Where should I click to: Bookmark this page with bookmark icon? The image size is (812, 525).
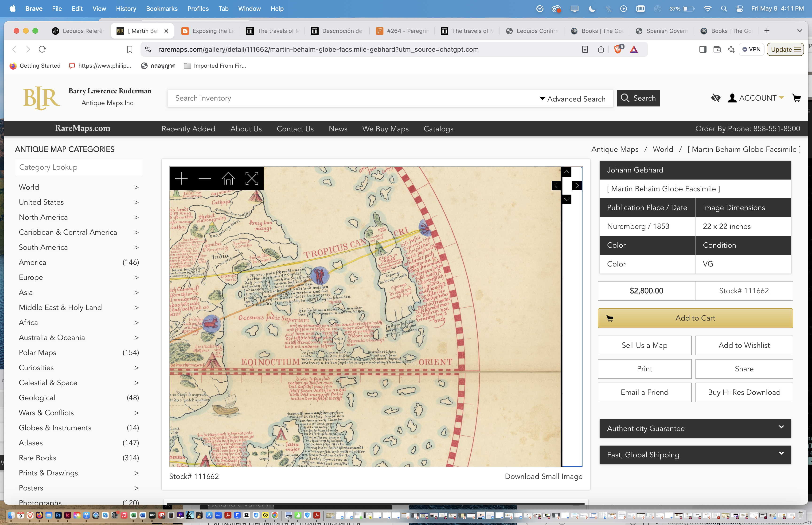coord(129,49)
